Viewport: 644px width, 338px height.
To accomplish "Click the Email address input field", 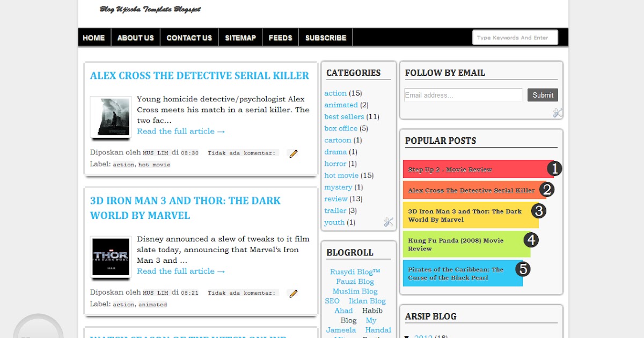I will pyautogui.click(x=463, y=95).
